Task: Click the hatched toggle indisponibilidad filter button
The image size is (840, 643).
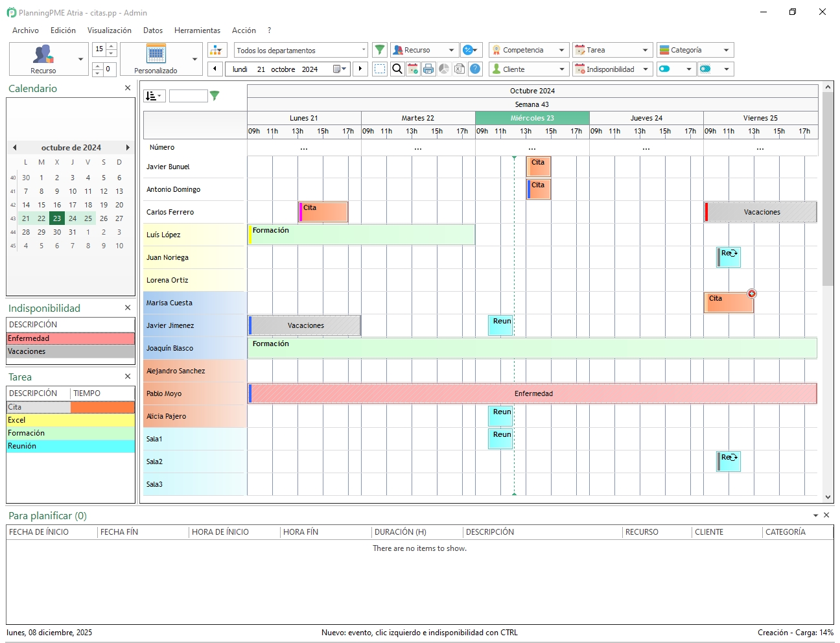Action: [x=706, y=69]
